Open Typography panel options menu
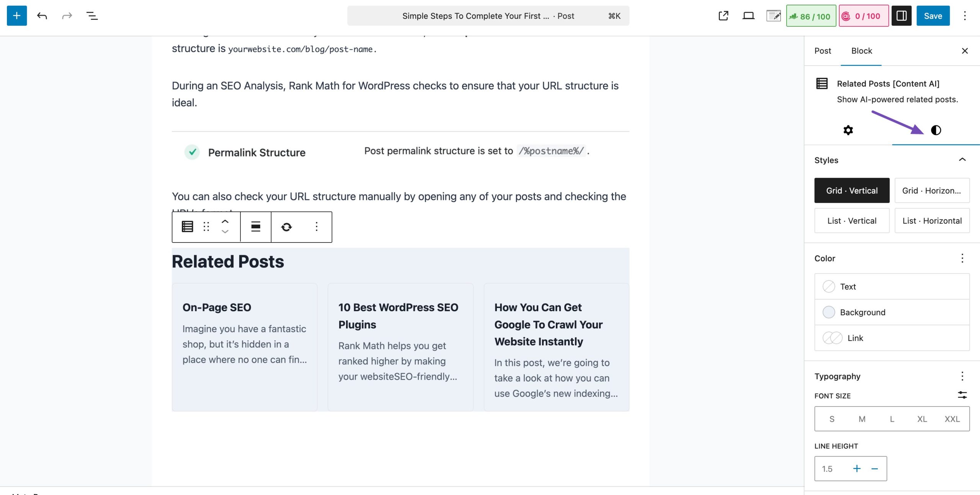This screenshot has width=980, height=495. [962, 376]
